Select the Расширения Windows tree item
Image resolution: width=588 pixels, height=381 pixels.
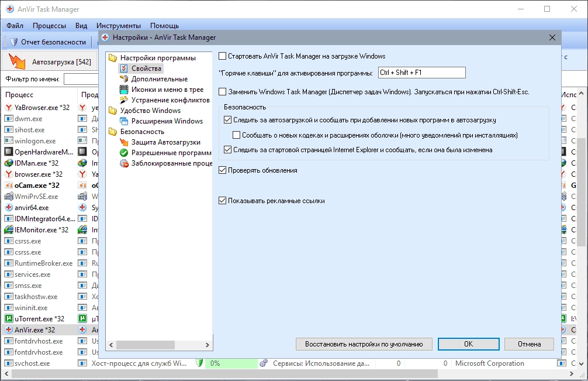click(167, 121)
